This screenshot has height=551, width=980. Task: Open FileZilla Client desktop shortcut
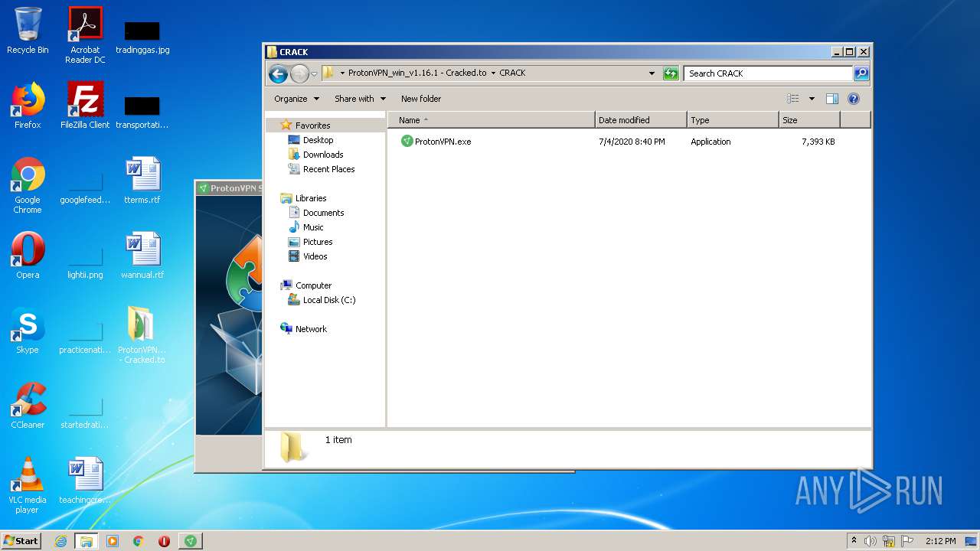[x=85, y=106]
